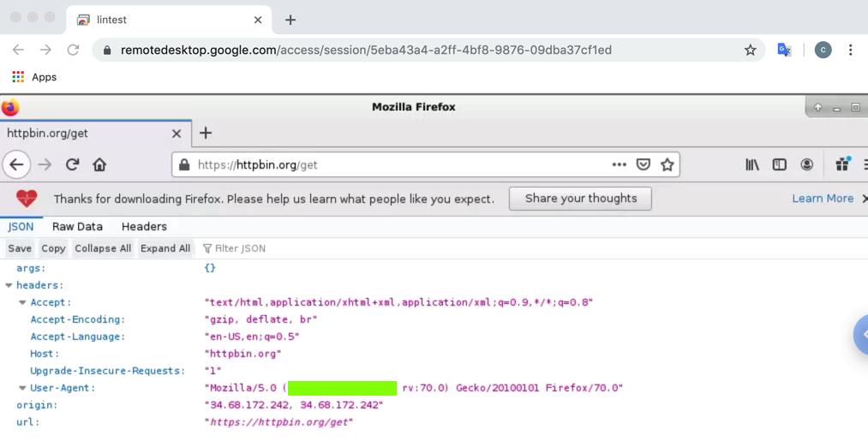Viewport: 868px width, 447px height.
Task: Click the "gzip, deflate, br" value
Action: pos(260,319)
